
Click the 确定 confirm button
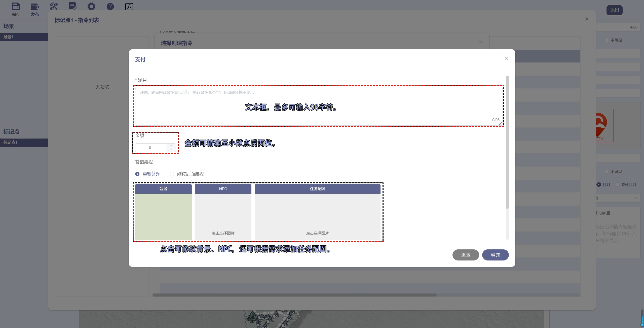coord(495,255)
